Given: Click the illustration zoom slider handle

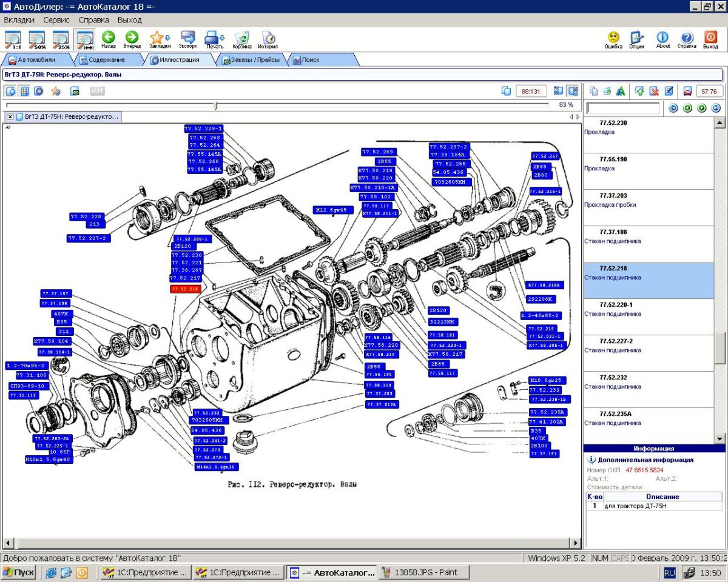Looking at the screenshot, I should point(216,105).
